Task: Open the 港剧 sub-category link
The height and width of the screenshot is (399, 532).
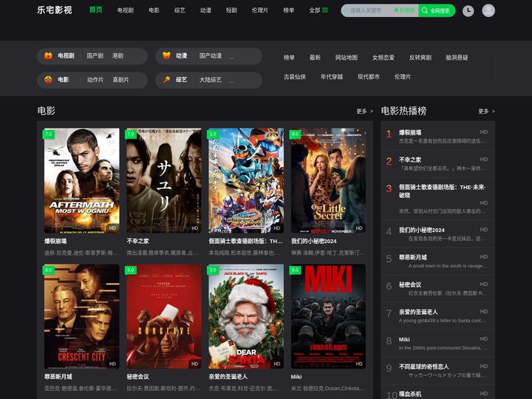Action: click(x=117, y=55)
